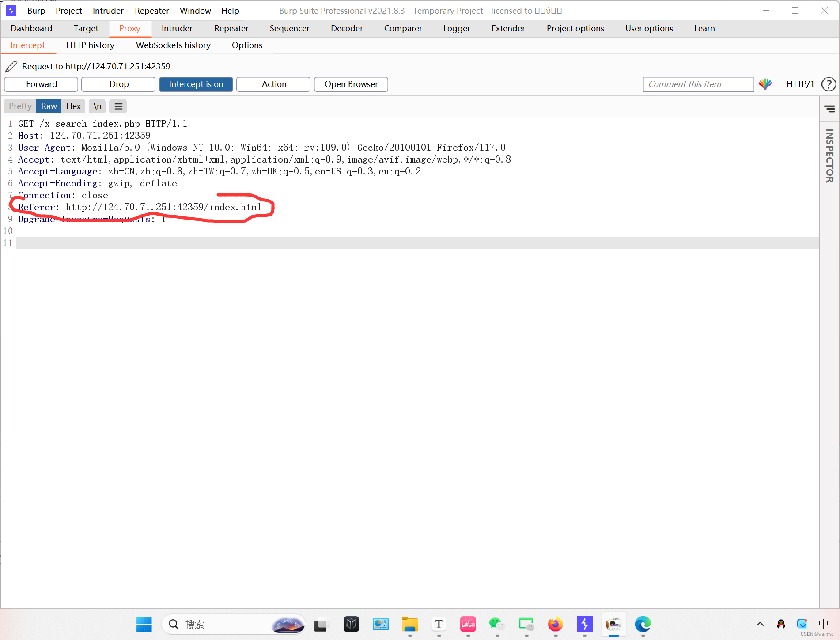Open File Explorer from the taskbar

point(409,624)
